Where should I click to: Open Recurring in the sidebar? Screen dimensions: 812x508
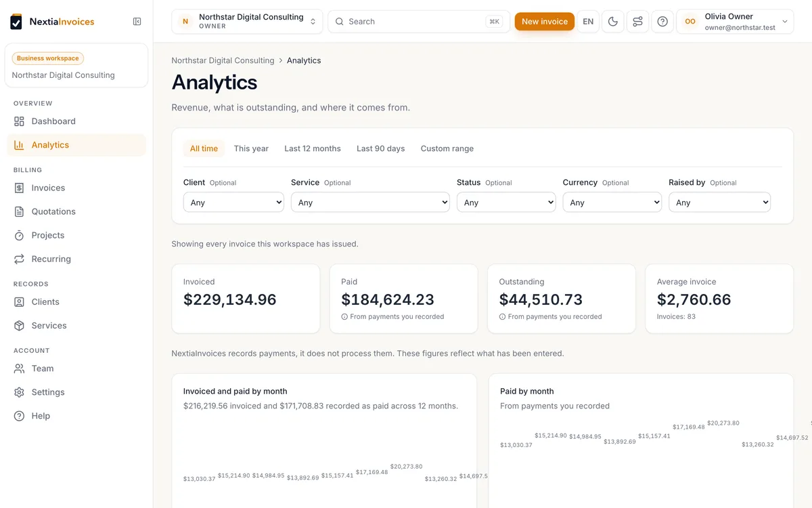click(76, 259)
